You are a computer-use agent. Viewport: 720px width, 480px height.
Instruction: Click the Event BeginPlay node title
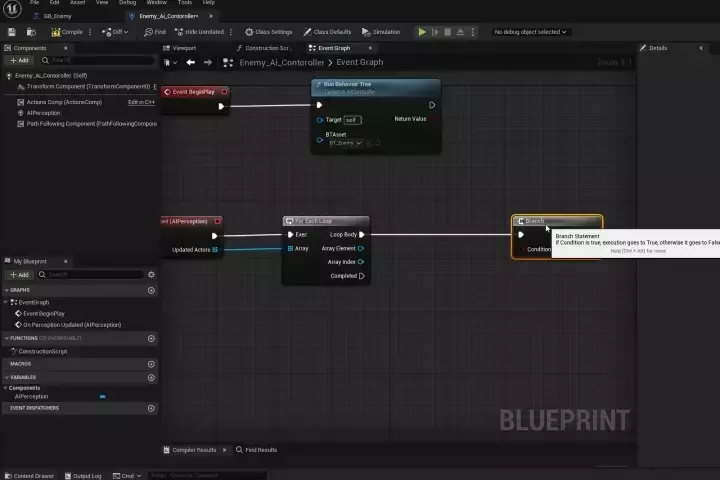click(193, 92)
